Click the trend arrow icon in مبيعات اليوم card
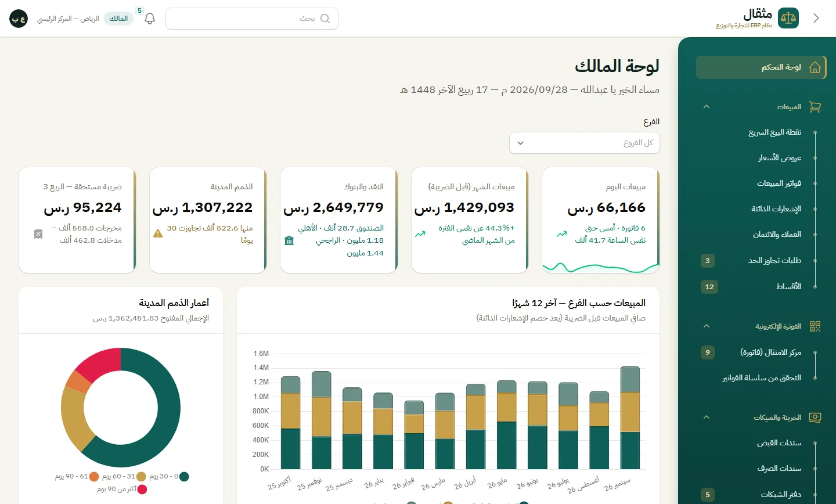The image size is (836, 504). click(x=561, y=234)
